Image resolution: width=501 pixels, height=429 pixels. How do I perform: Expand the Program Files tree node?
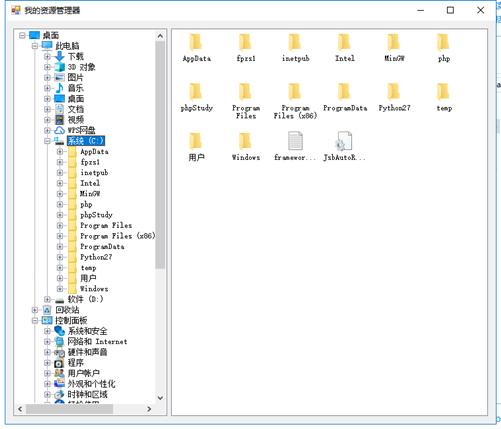click(x=60, y=226)
